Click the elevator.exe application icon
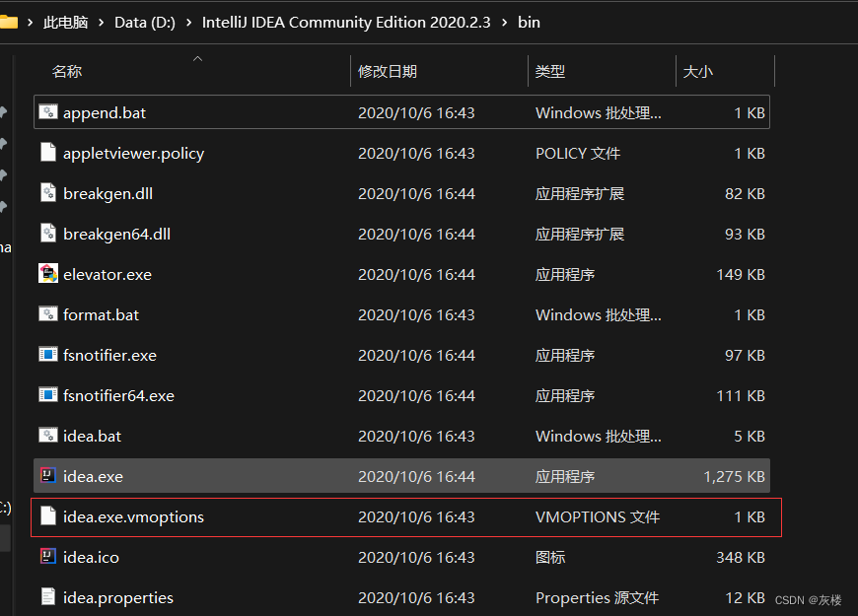Image resolution: width=858 pixels, height=616 pixels. (48, 274)
